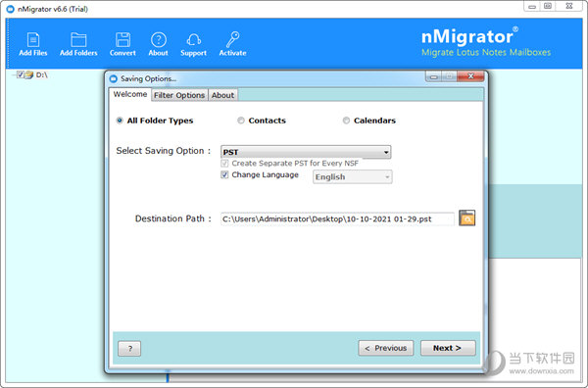This screenshot has height=388, width=588.
Task: Click the Select Saving Option label
Action: [164, 151]
